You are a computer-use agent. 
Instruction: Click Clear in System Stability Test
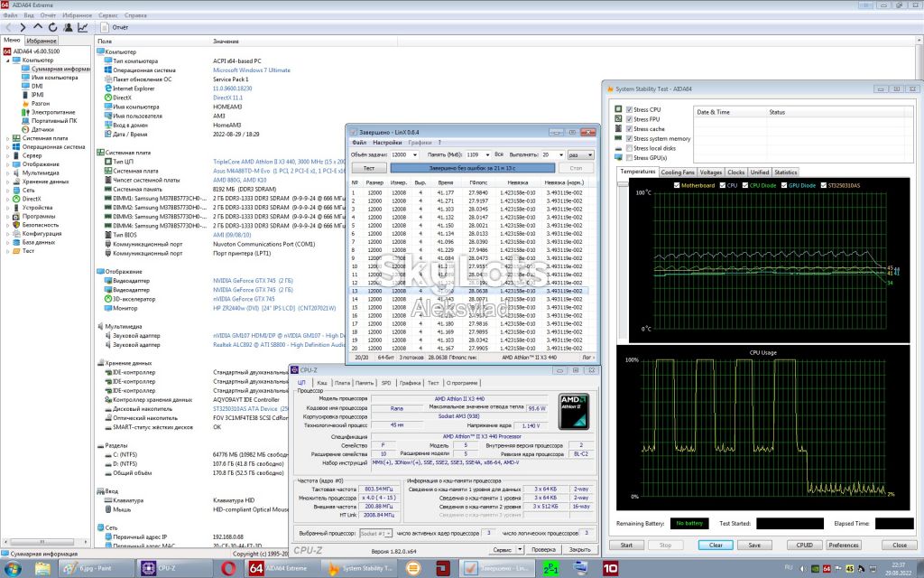tap(716, 545)
